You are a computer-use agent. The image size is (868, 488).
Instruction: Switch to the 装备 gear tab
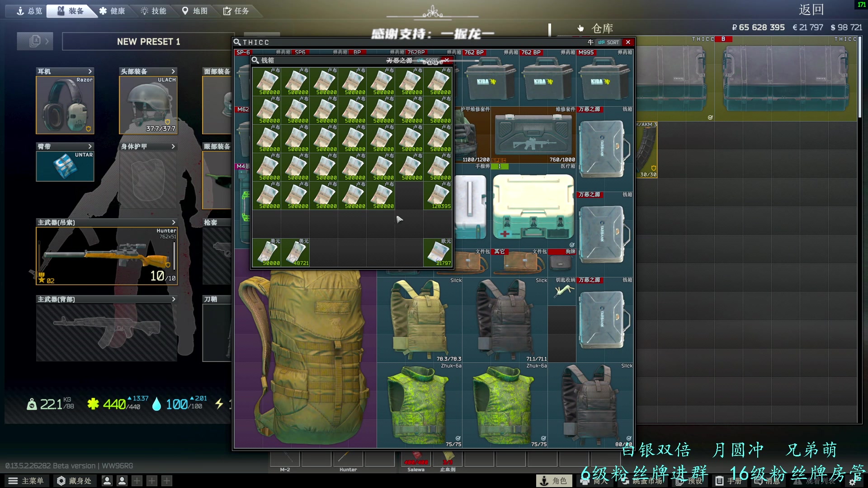pos(71,11)
